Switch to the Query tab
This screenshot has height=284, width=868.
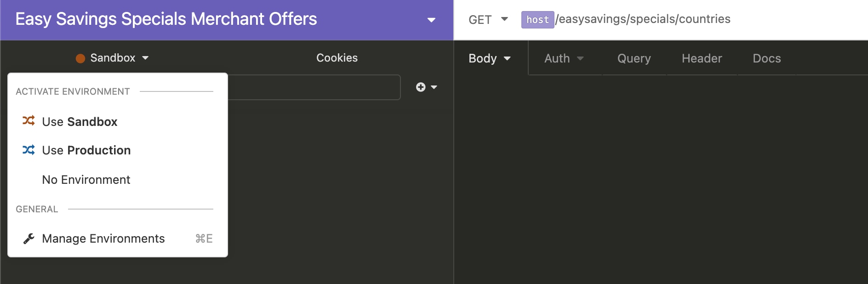point(634,58)
